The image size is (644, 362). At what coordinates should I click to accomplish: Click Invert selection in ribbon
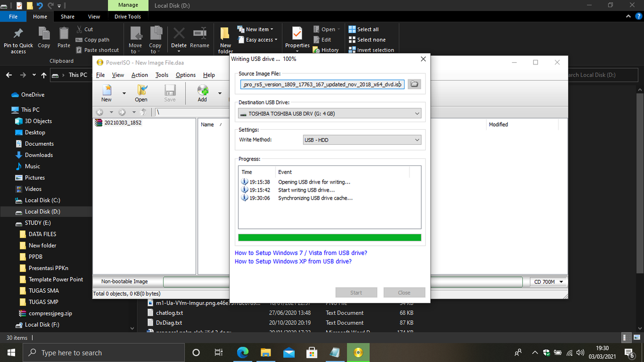click(x=371, y=50)
